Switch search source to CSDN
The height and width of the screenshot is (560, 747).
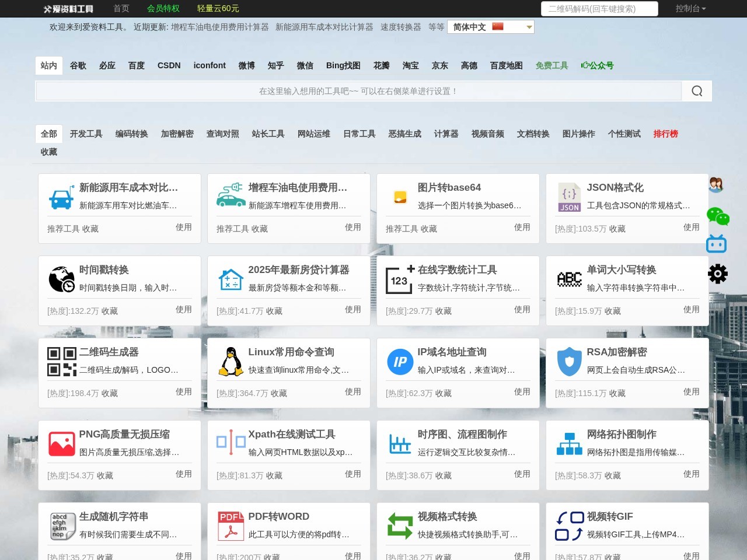pos(169,65)
